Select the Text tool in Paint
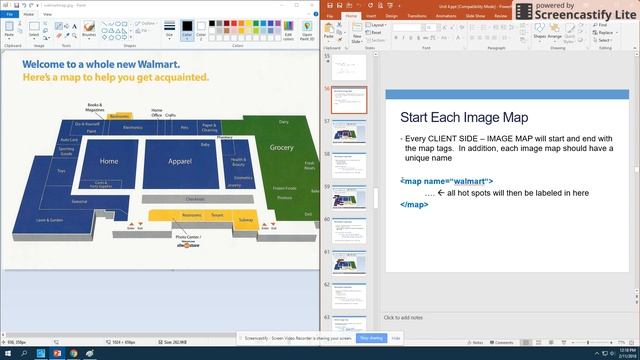This screenshot has height=360, width=640. pos(74,26)
